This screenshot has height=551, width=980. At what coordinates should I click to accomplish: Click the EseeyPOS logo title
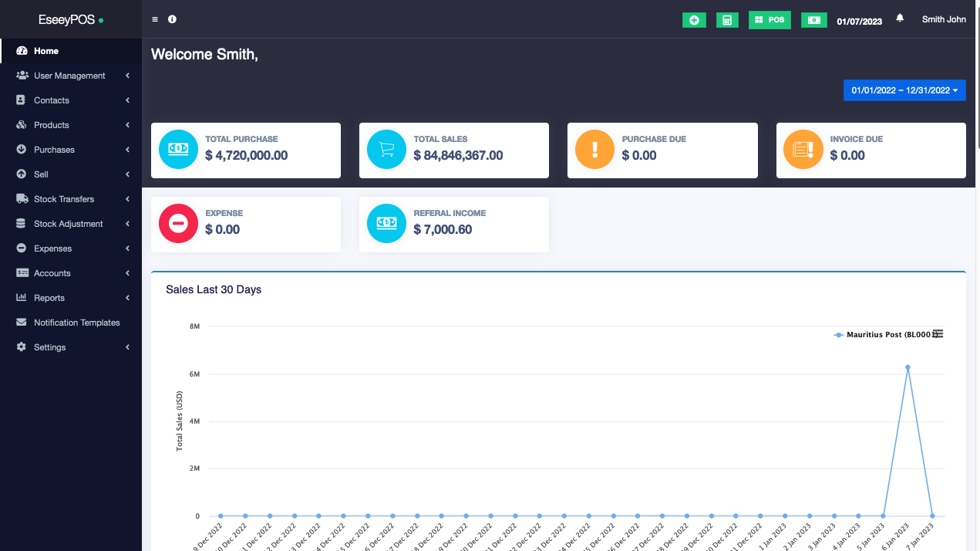coord(66,19)
